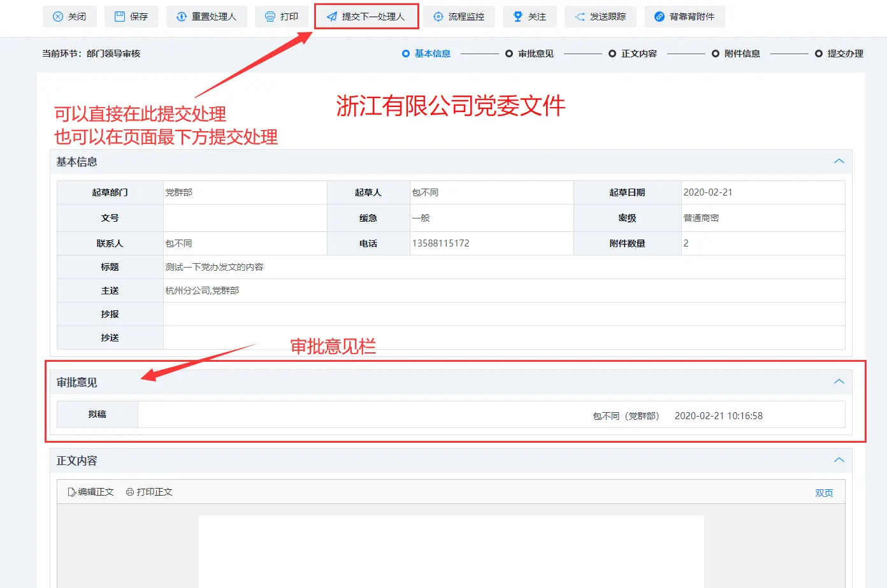Click the reset handler (重置处理人) icon
The height and width of the screenshot is (588, 887).
[182, 17]
